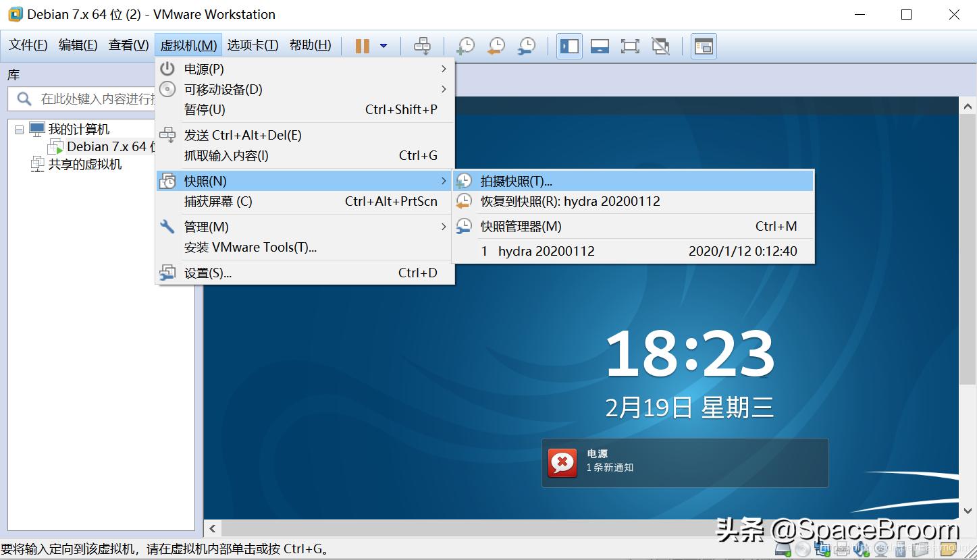Click the webcam icon in the status bar

click(880, 550)
